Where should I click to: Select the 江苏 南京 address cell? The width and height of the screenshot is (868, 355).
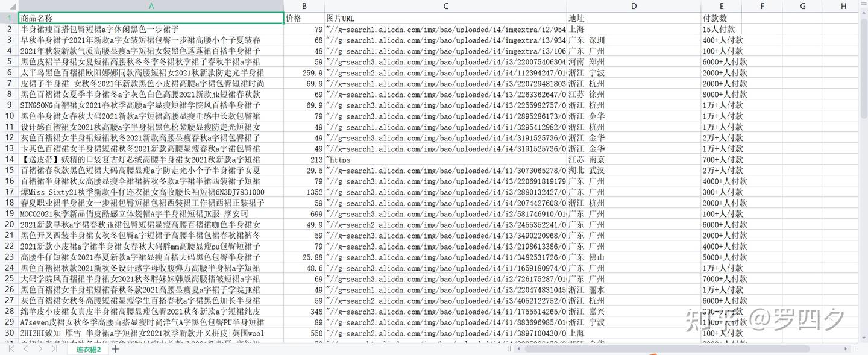point(634,160)
